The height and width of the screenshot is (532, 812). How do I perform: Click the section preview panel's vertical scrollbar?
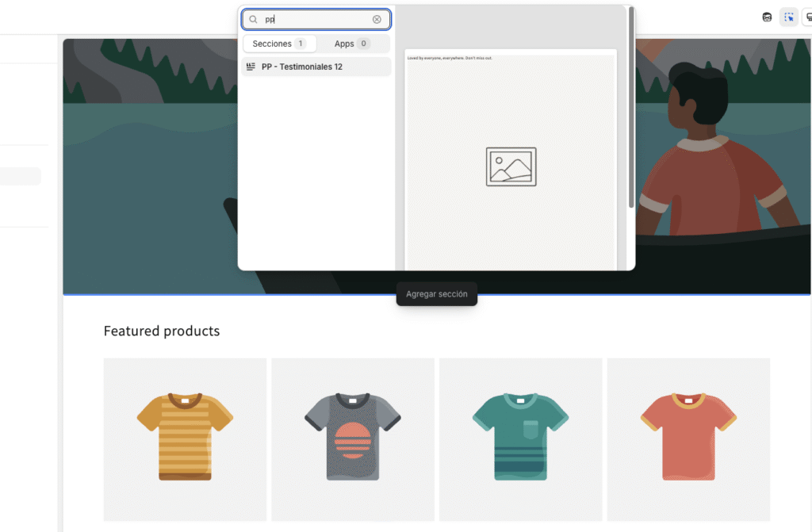coord(631,107)
